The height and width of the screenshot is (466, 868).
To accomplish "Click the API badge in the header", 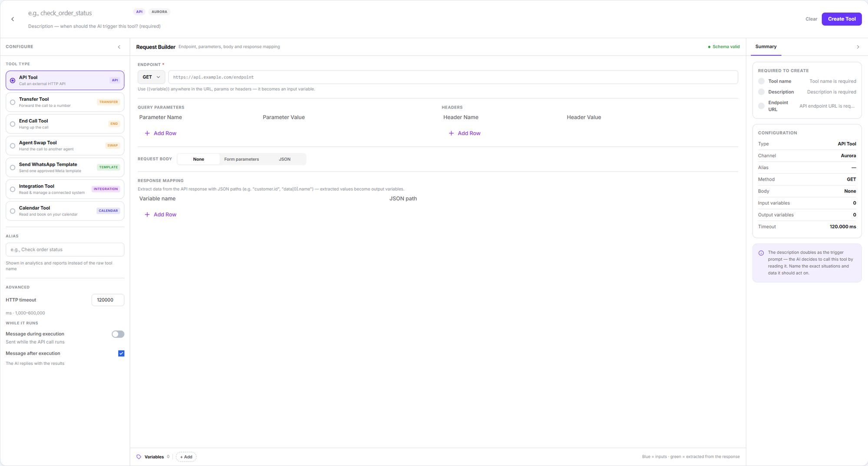I will coord(139,12).
